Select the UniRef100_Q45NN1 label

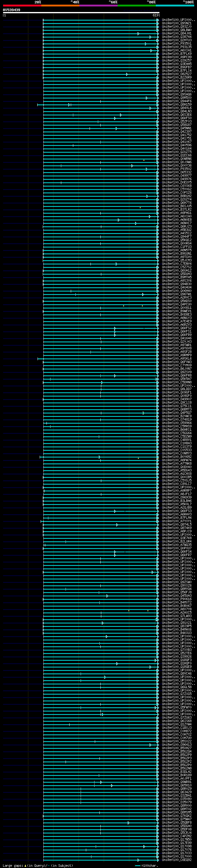[177, 128]
